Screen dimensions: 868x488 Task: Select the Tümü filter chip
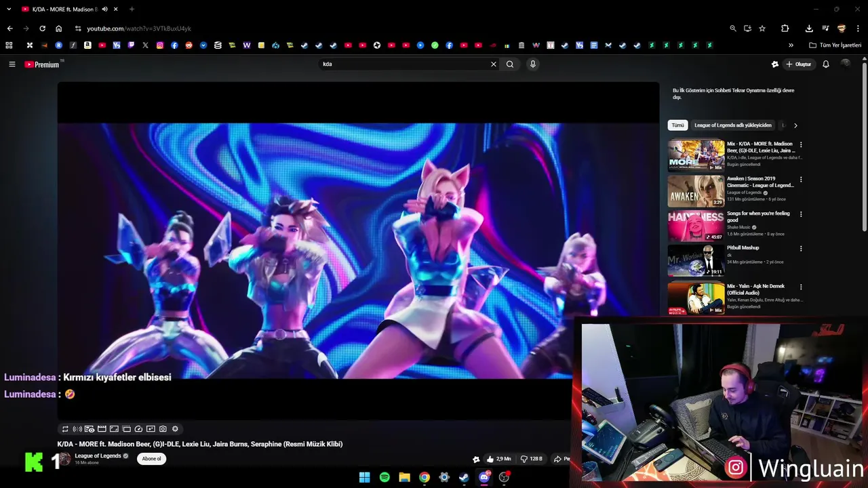click(677, 125)
